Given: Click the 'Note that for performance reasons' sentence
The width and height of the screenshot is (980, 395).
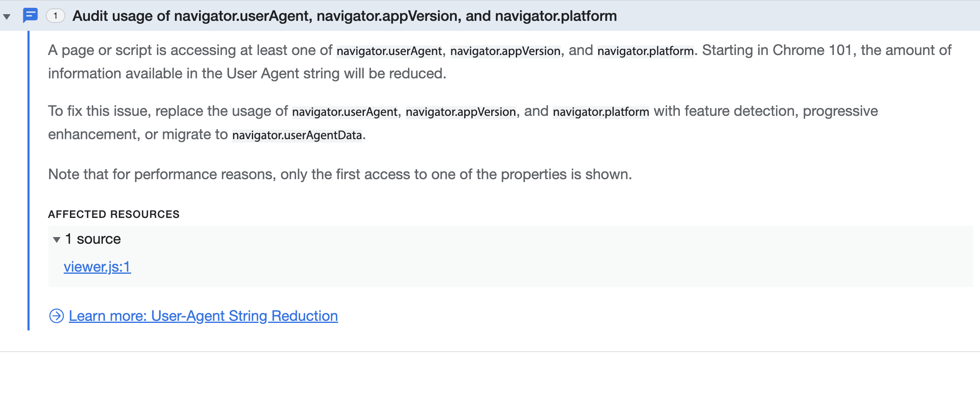Looking at the screenshot, I should (x=340, y=174).
